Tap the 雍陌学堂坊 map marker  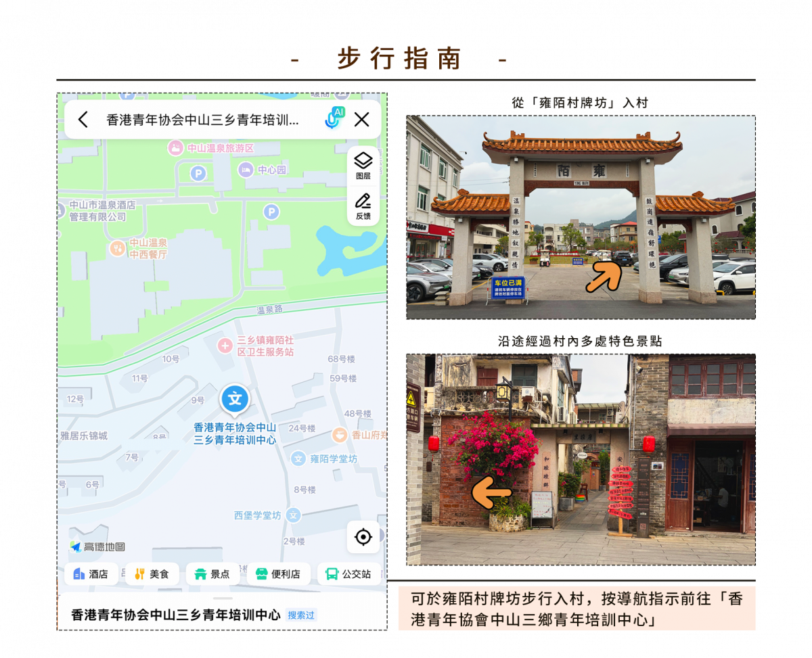[x=298, y=459]
